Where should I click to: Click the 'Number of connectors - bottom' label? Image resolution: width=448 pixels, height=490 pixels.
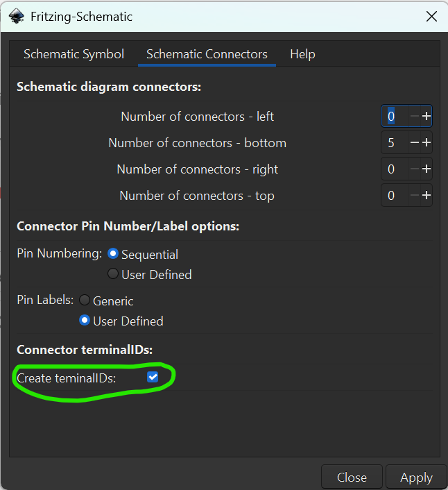[198, 143]
